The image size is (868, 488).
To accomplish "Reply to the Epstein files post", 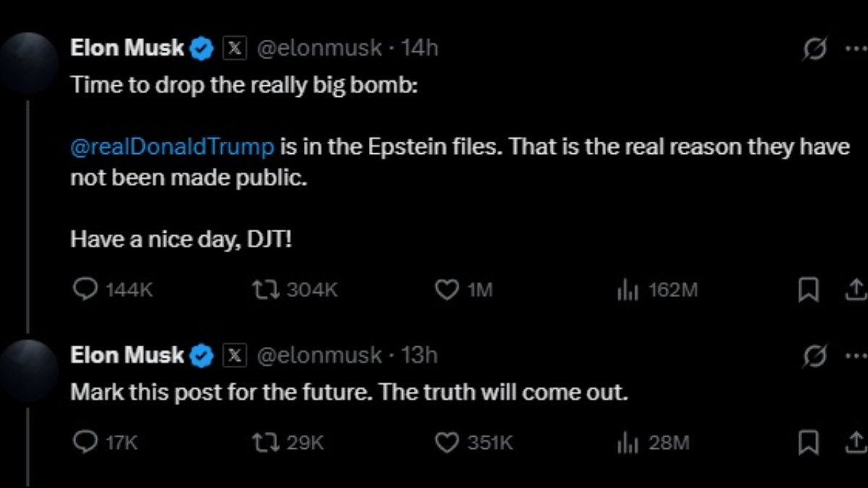I will (x=86, y=288).
